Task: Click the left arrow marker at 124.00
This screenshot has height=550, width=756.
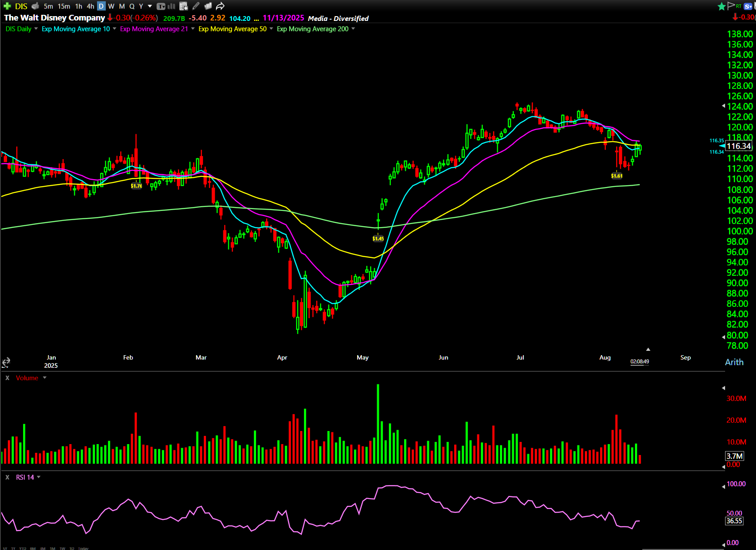Action: (x=724, y=106)
